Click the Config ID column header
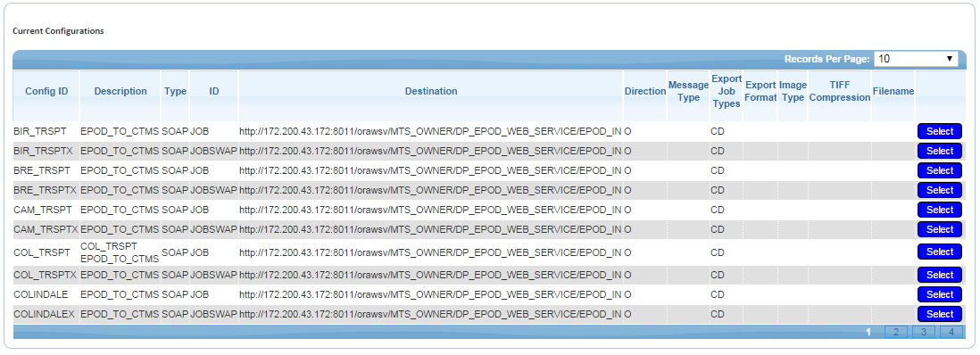 click(x=46, y=91)
